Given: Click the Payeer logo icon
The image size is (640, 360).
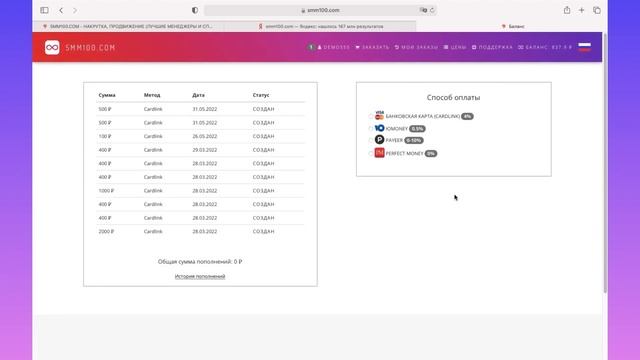Looking at the screenshot, I should tap(380, 140).
